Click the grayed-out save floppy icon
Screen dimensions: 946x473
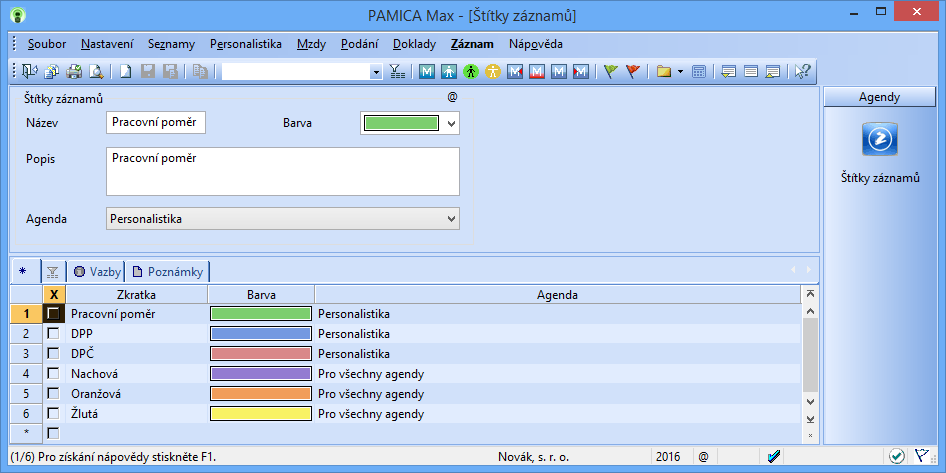148,72
